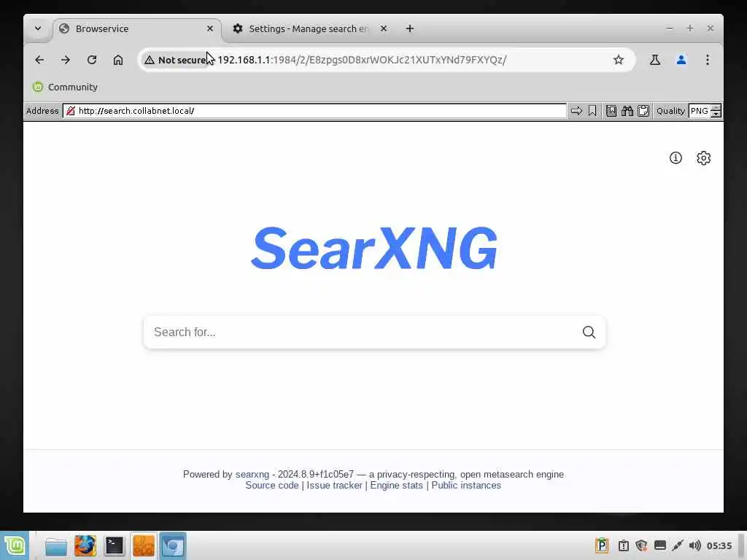Open the file manager in taskbar
This screenshot has width=747, height=560.
[x=56, y=546]
